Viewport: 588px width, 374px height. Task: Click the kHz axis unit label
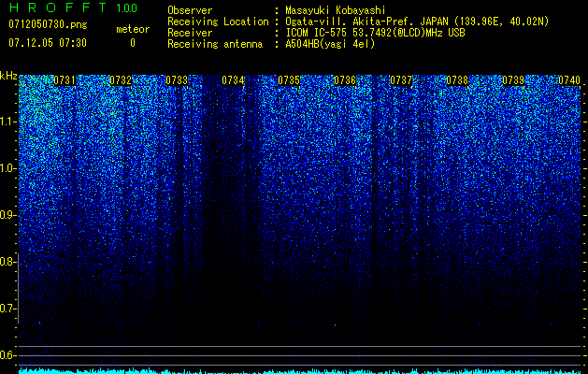[x=8, y=76]
